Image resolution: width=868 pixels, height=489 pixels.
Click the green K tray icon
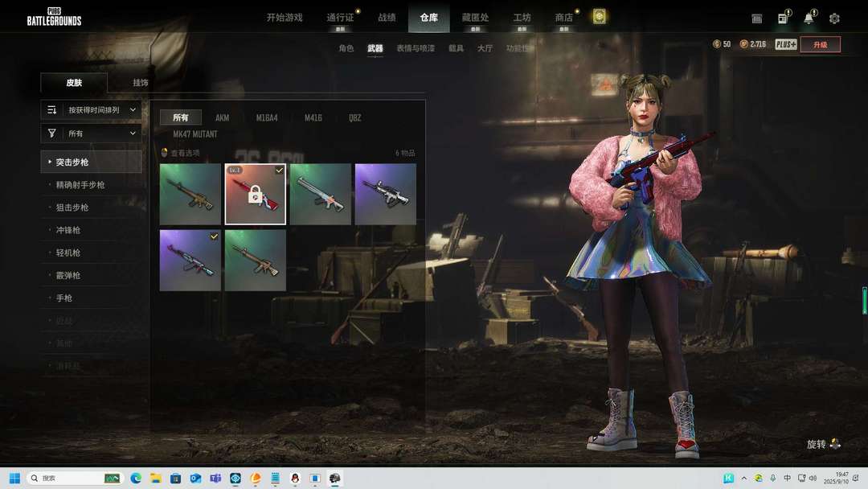click(728, 478)
